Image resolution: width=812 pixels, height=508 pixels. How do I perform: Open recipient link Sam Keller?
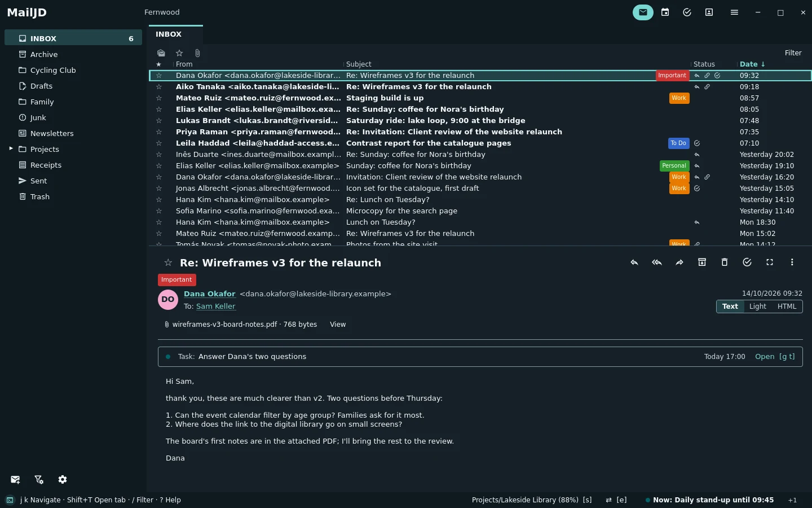click(216, 306)
